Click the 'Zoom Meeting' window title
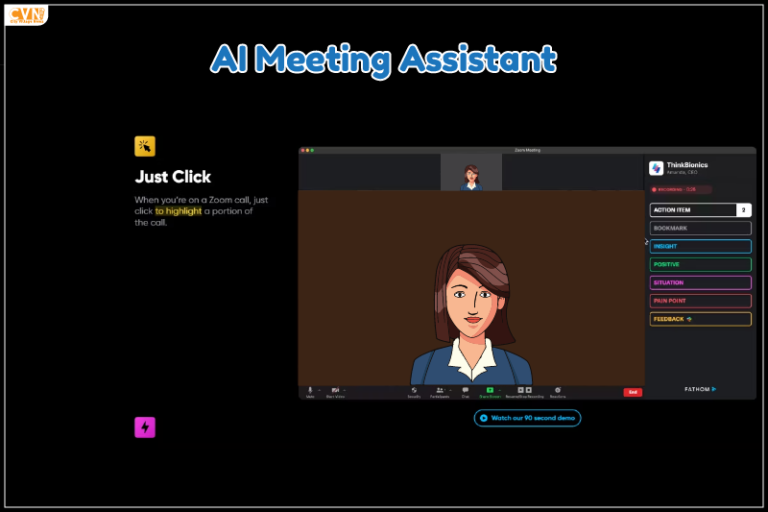Viewport: 768px width, 512px height. point(527,150)
